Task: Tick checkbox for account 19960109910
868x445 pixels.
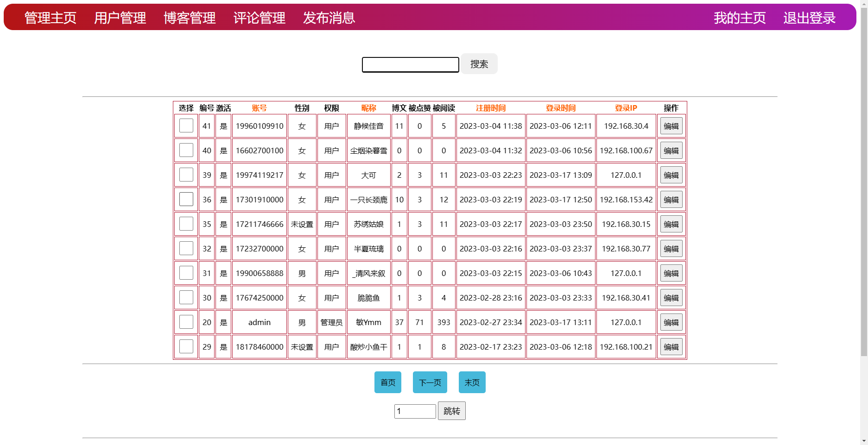Action: [186, 125]
